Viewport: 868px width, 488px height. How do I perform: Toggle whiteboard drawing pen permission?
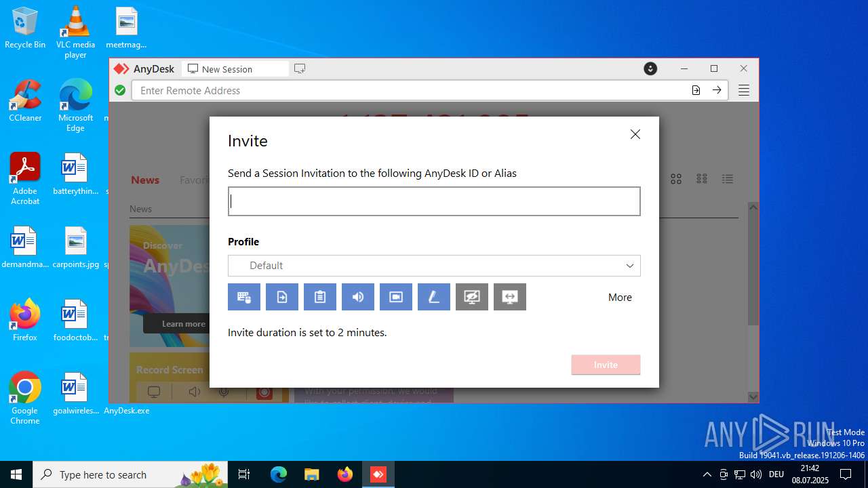tap(434, 297)
